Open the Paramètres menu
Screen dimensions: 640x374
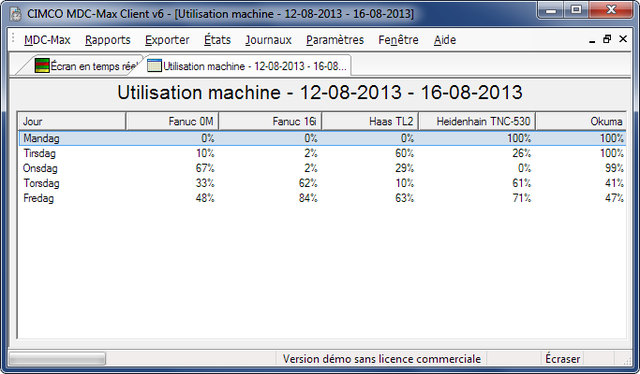point(335,40)
